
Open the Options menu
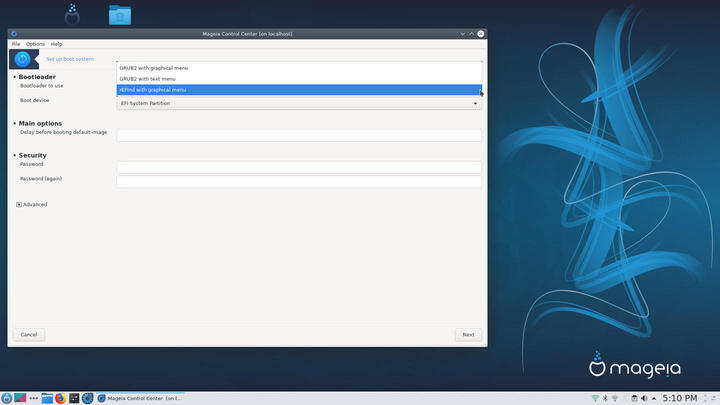(x=35, y=44)
